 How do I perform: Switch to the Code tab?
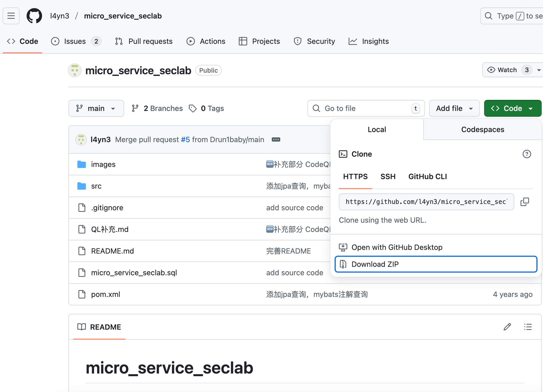click(x=22, y=41)
